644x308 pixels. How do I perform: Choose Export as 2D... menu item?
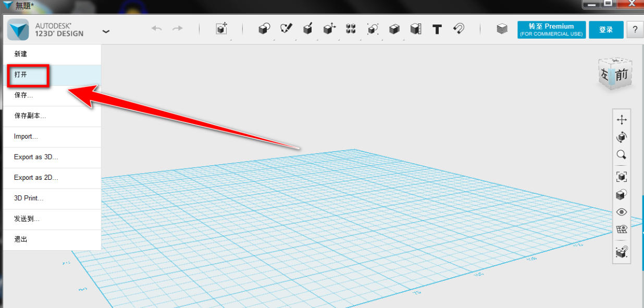coord(52,178)
